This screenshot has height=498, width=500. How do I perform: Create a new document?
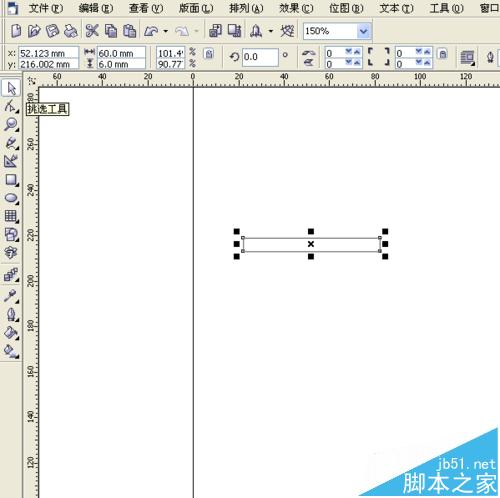[x=16, y=31]
